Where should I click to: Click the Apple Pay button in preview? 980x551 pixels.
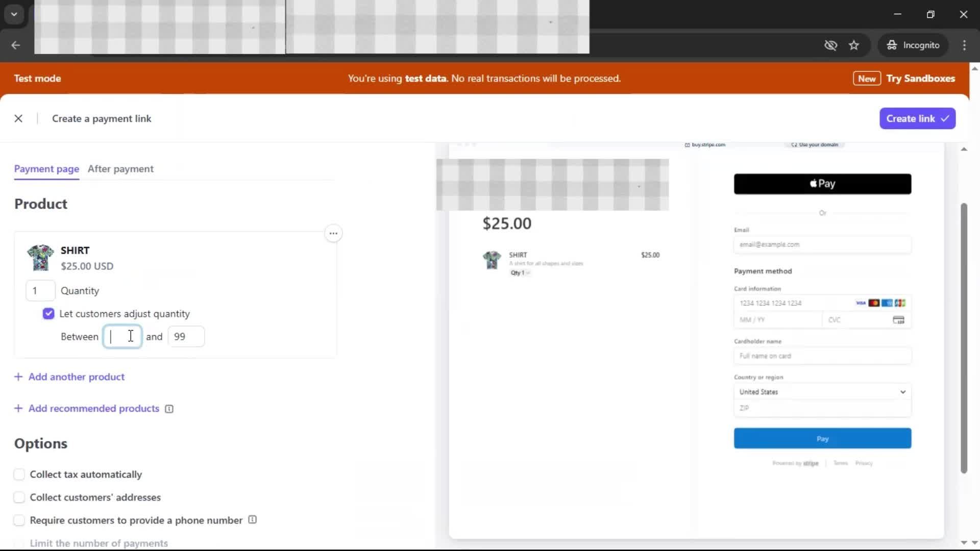pyautogui.click(x=822, y=184)
